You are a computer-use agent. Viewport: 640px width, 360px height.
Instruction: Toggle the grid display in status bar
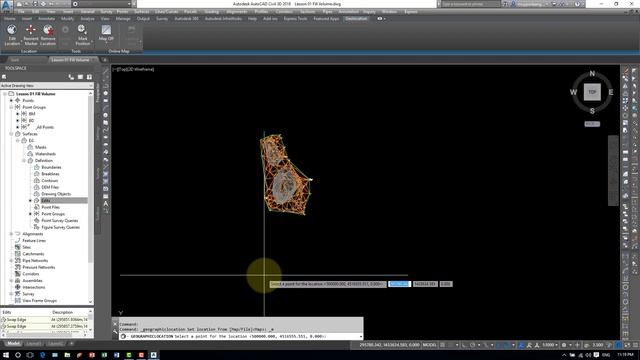pyautogui.click(x=442, y=345)
